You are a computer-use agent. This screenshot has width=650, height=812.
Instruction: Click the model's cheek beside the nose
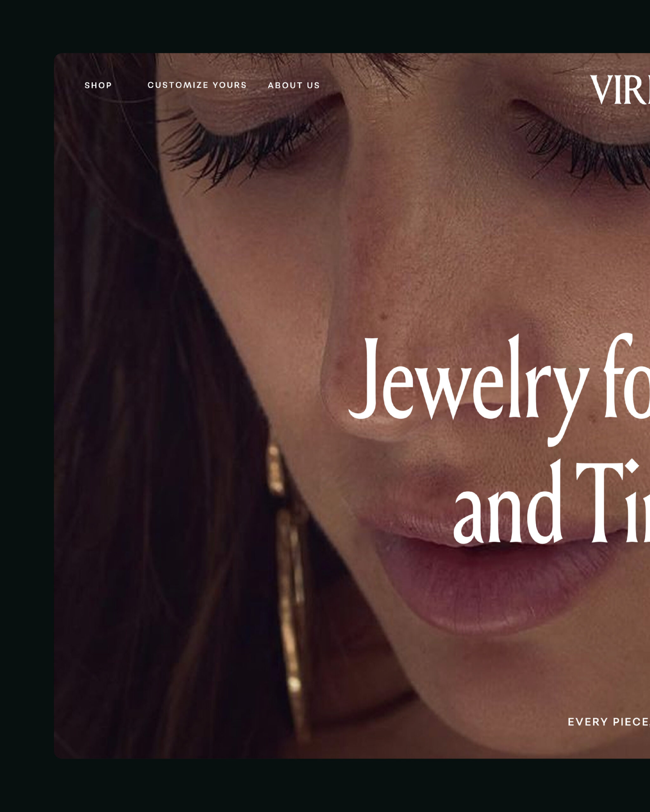(x=264, y=271)
